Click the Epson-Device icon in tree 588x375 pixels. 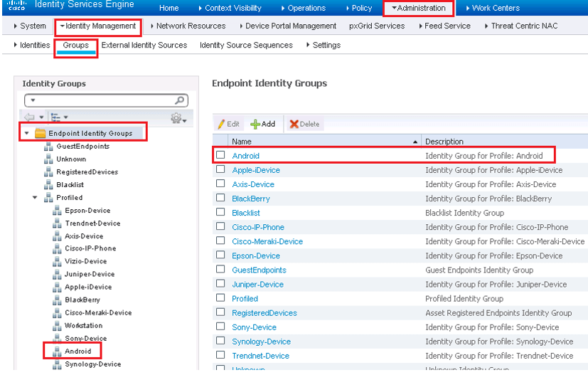(x=57, y=210)
